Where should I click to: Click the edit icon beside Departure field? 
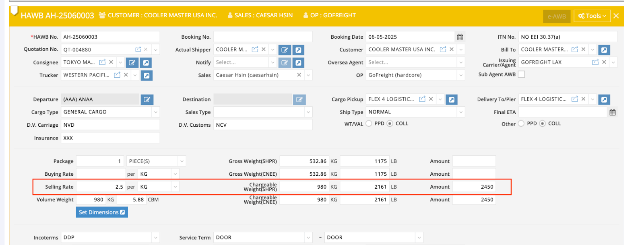(x=147, y=100)
